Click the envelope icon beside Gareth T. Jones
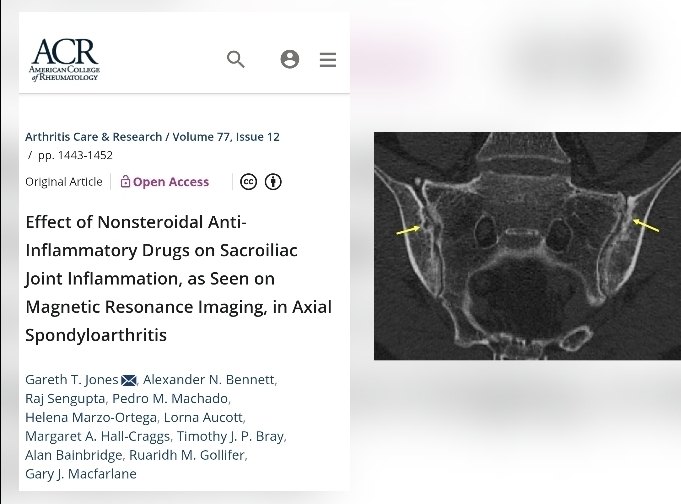 (x=129, y=380)
